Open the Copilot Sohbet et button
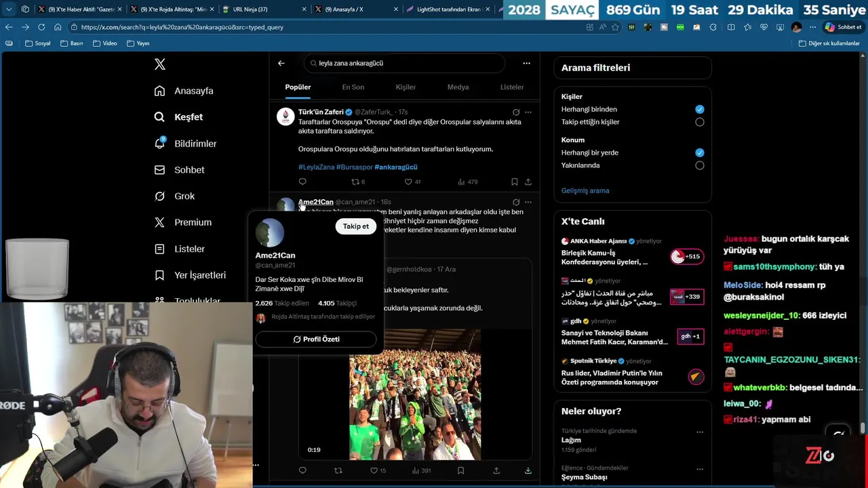The height and width of the screenshot is (488, 868). tap(843, 27)
